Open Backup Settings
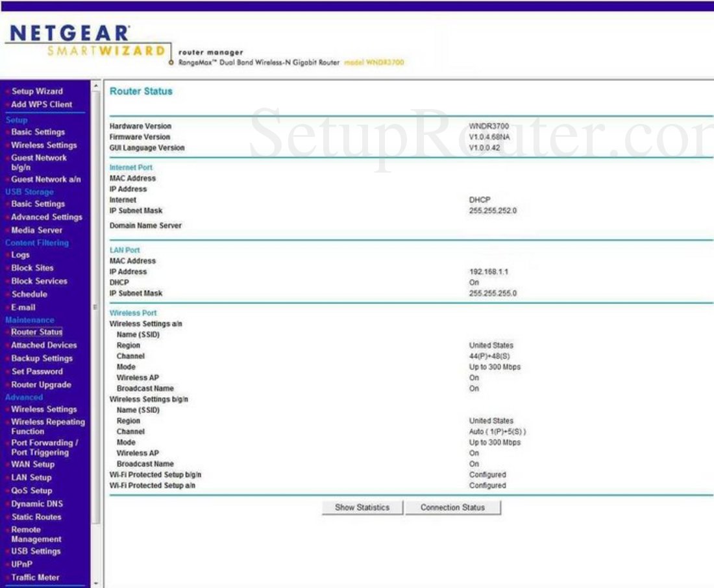 [42, 358]
